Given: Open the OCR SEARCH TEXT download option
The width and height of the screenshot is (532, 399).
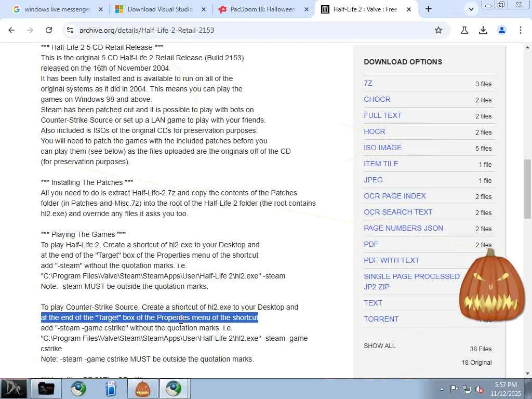Looking at the screenshot, I should point(398,212).
